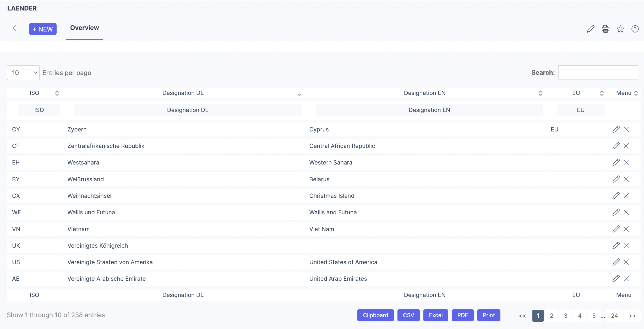Open the entries per page dropdown
Screen dimensions: 644x329
click(23, 73)
